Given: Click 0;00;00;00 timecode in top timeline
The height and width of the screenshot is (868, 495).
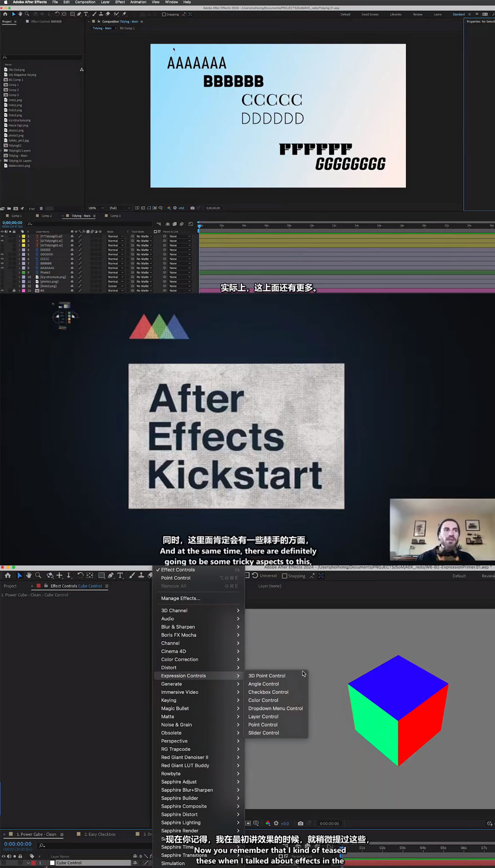Looking at the screenshot, I should point(12,223).
